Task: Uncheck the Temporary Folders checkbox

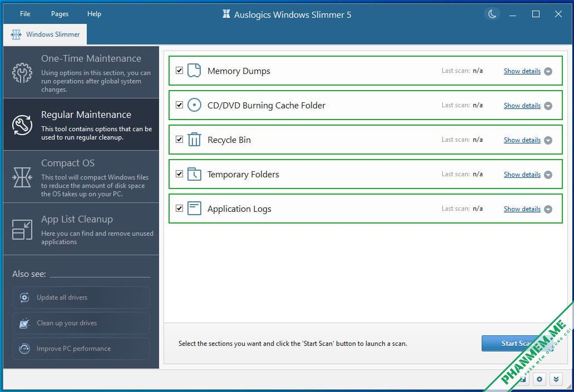Action: click(x=179, y=173)
